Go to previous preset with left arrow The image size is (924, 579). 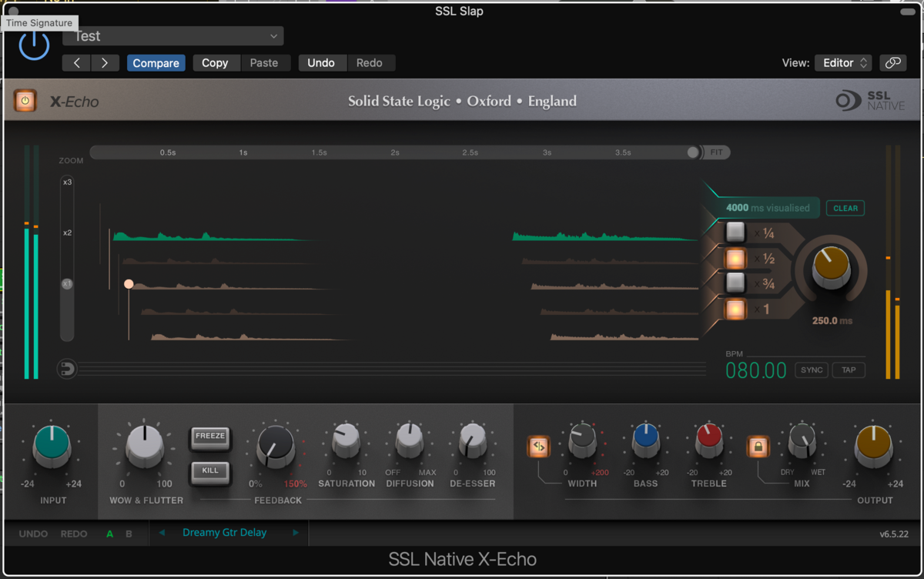pyautogui.click(x=76, y=63)
